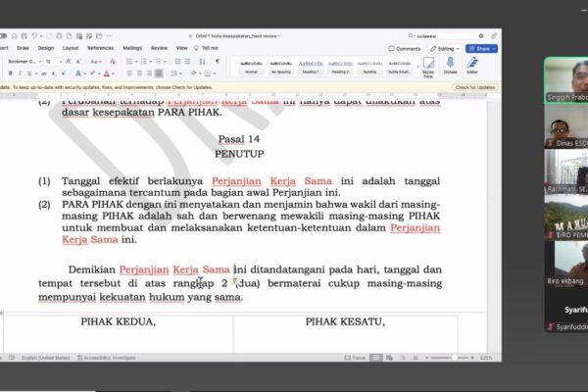Click the Increase Font Size icon

point(69,61)
